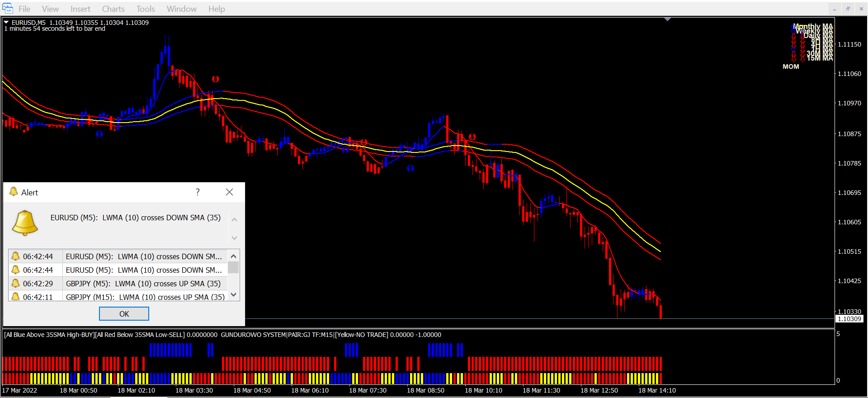Click bell icon on the 06:42:11 alert row
Image resolution: width=868 pixels, height=398 pixels.
pos(15,297)
